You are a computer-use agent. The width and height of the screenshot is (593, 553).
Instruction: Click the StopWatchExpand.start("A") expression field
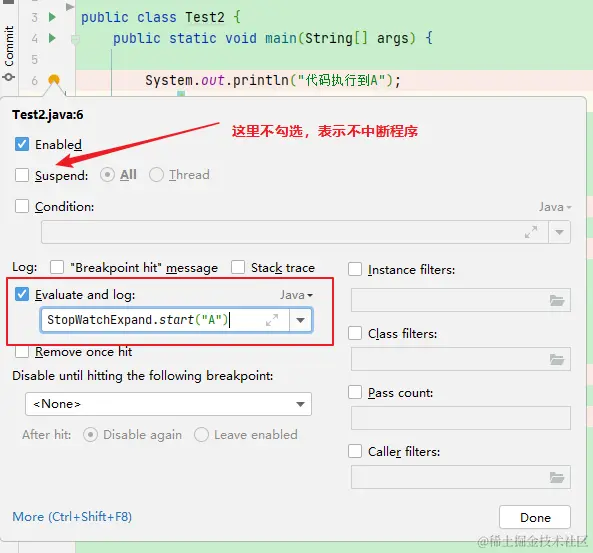tap(165, 320)
